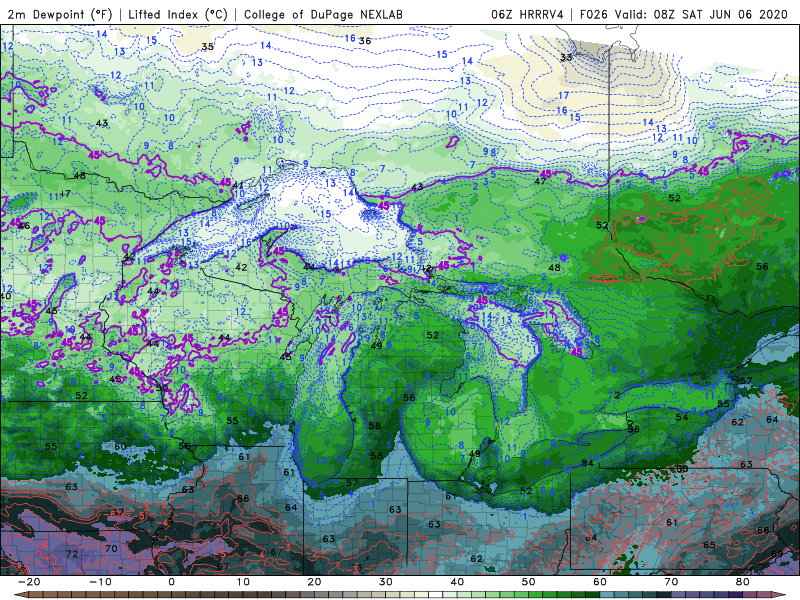Click the "-20" color scale label

click(29, 582)
